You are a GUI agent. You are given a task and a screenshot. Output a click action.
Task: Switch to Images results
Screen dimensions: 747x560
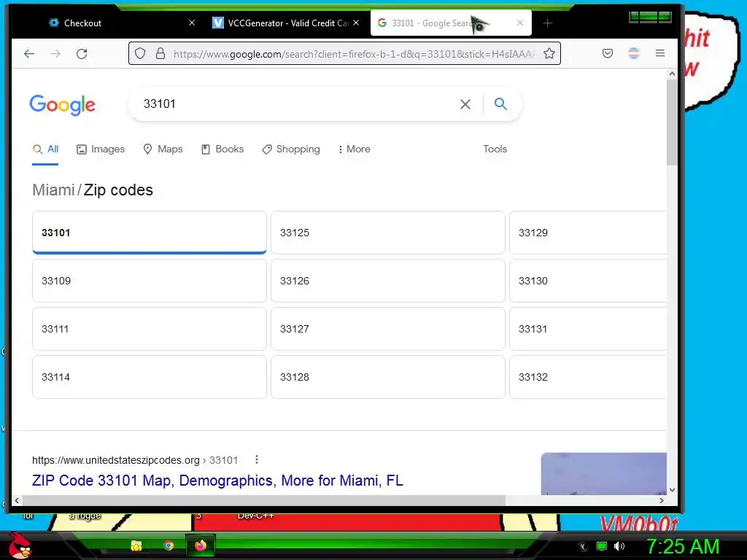click(x=101, y=149)
